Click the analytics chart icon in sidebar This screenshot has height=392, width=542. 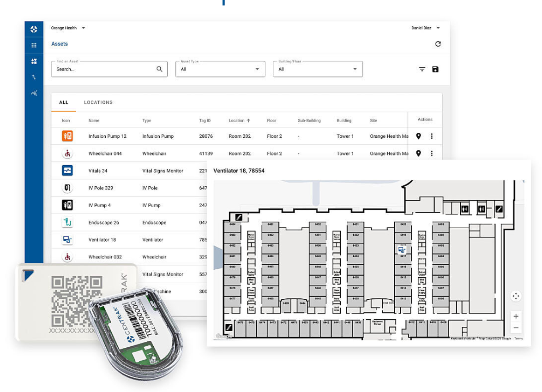pyautogui.click(x=34, y=93)
